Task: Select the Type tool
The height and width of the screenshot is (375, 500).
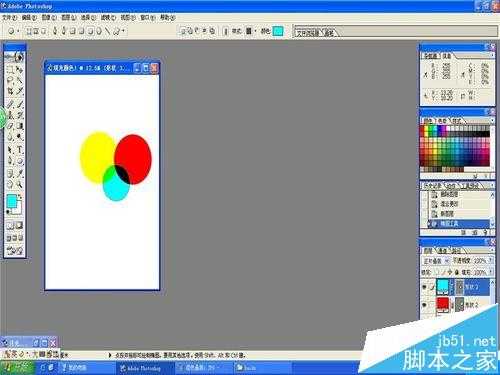Action: coord(19,150)
